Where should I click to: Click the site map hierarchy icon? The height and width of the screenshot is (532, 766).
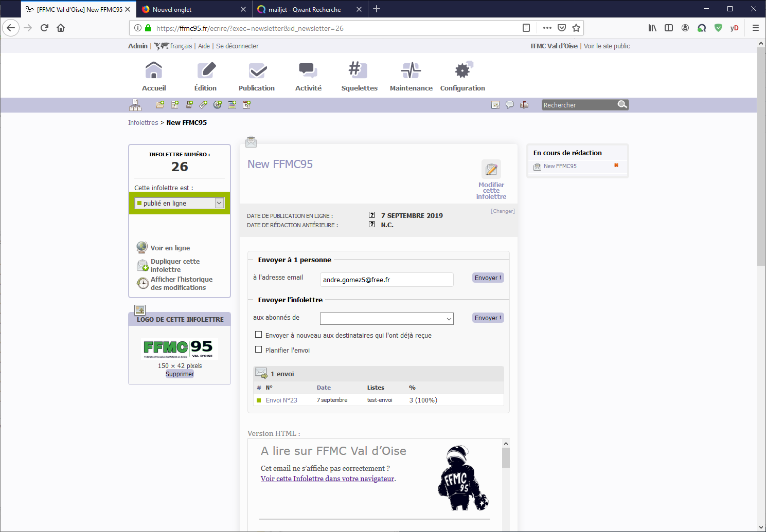135,105
